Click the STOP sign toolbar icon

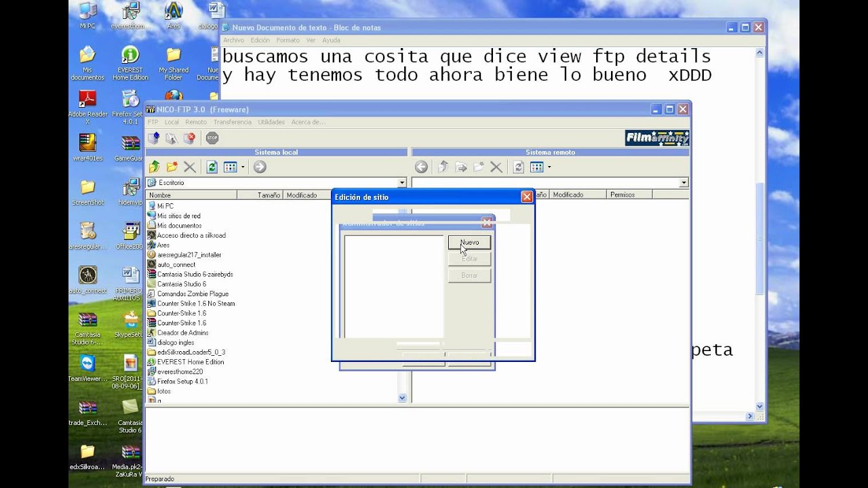tap(212, 138)
